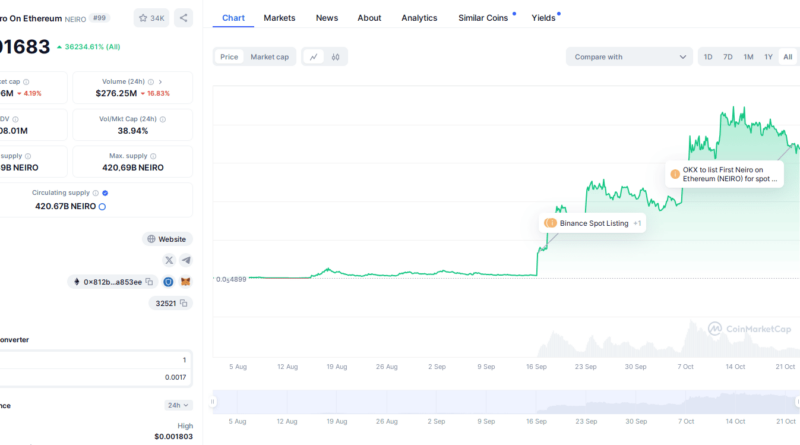
Task: Click the share icon beside watchlist count
Action: pos(183,18)
